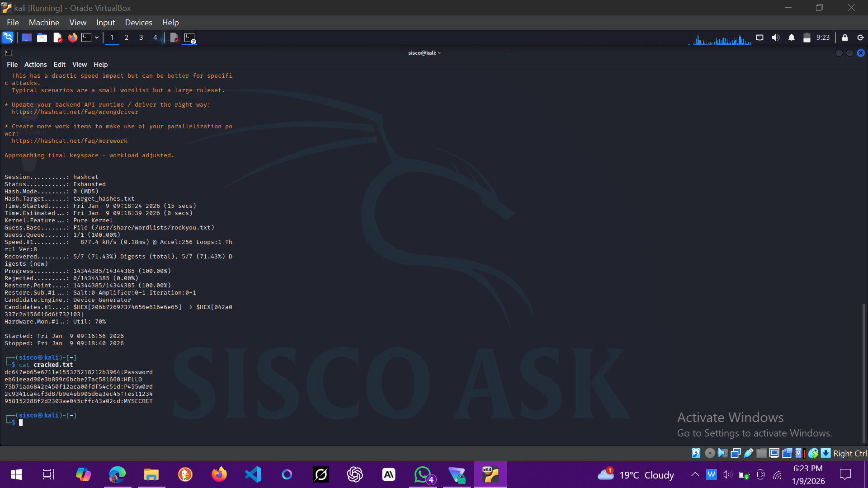This screenshot has width=868, height=488.
Task: Open Kali notifications bell icon
Action: [x=792, y=38]
